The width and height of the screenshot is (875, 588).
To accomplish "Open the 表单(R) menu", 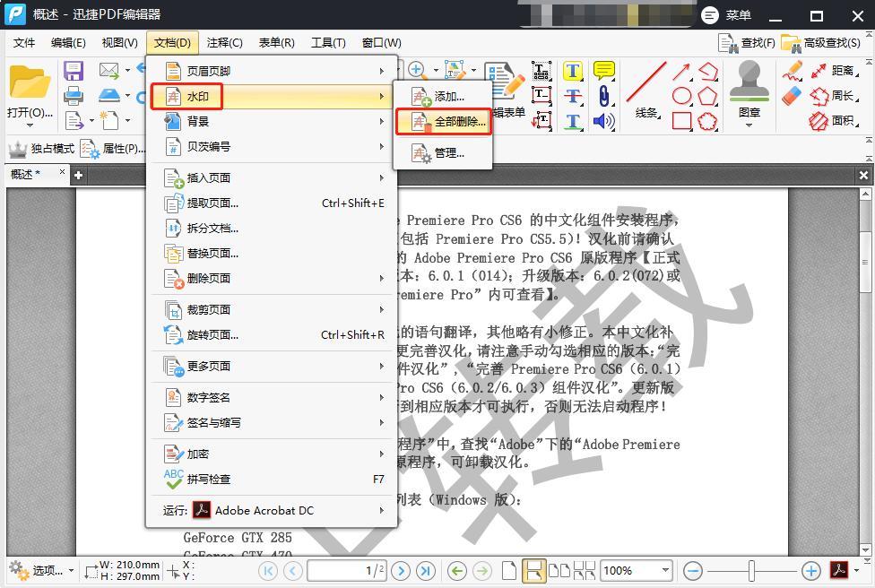I will pos(276,43).
